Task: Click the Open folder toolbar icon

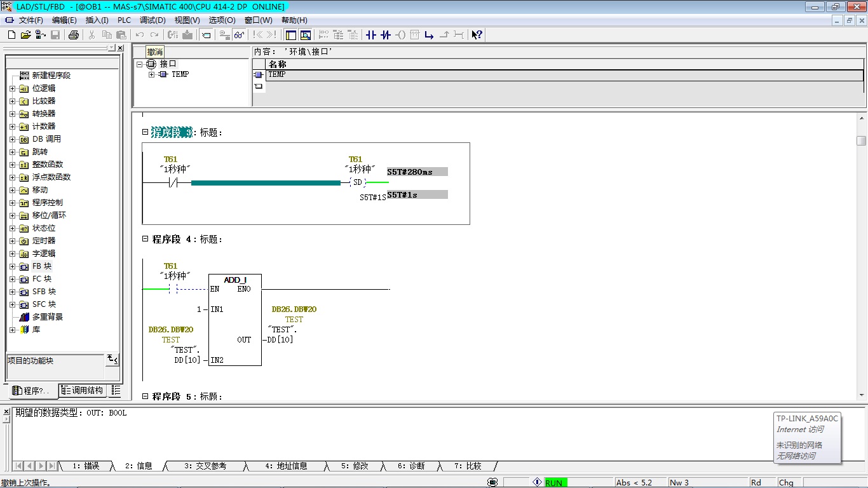Action: pyautogui.click(x=25, y=35)
